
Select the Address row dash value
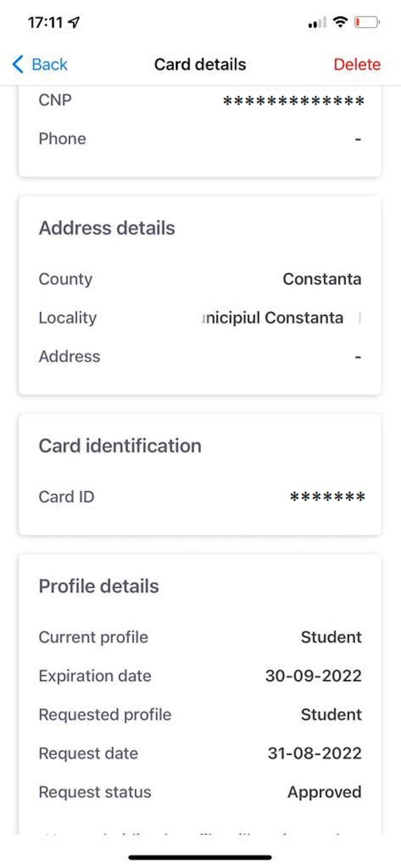pos(358,357)
